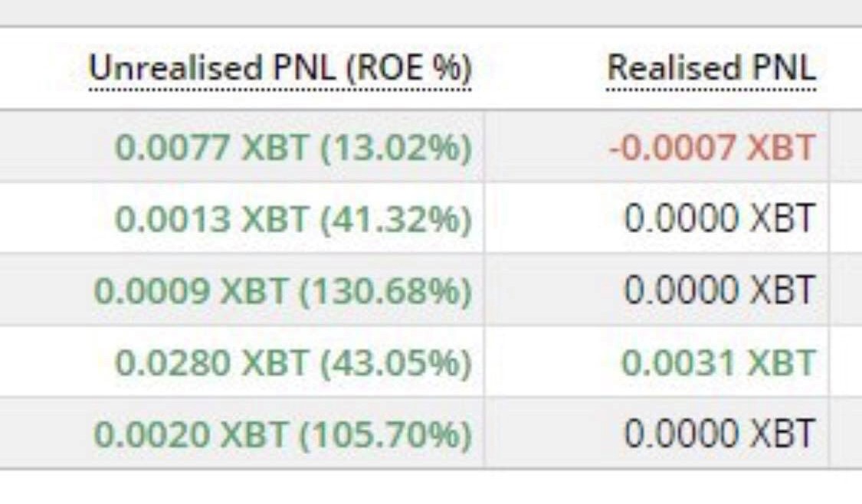862x504 pixels.
Task: Click blank header space between the two column titles
Action: point(539,69)
